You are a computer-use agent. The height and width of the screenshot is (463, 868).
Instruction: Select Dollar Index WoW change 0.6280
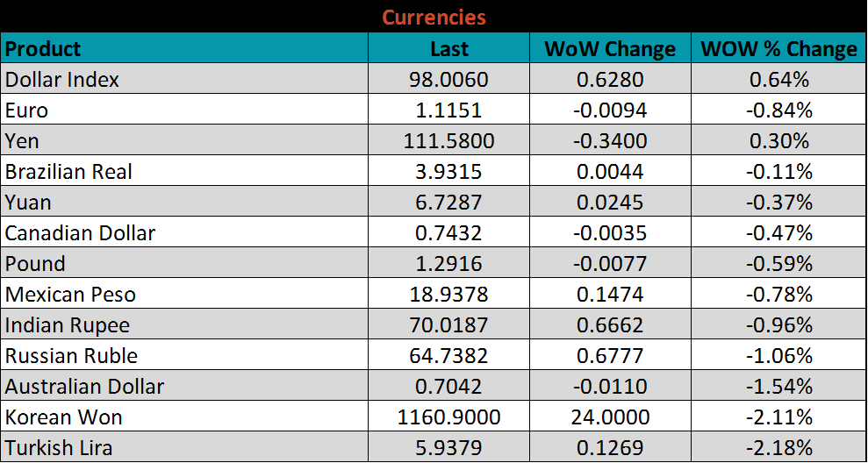(x=610, y=80)
